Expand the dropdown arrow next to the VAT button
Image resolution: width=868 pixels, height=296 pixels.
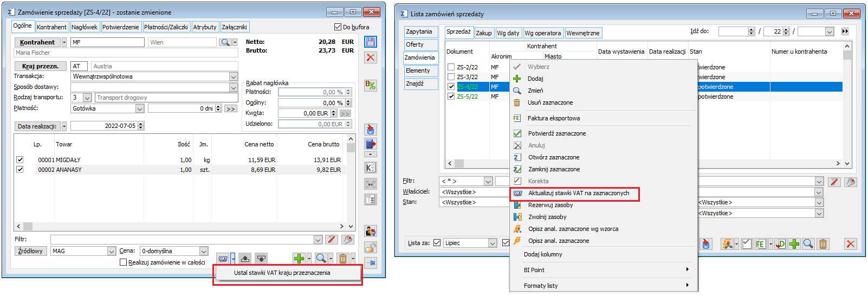click(x=233, y=259)
